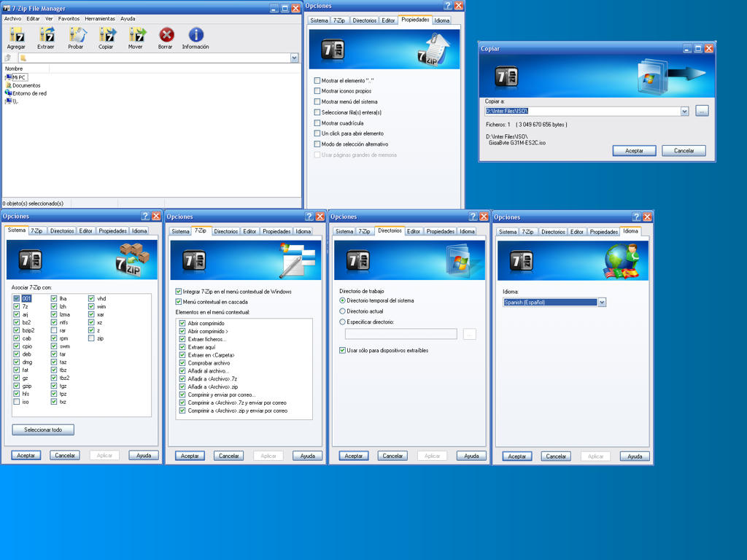
Task: Enable Mostrar cuadrícula checkbox
Action: (317, 122)
